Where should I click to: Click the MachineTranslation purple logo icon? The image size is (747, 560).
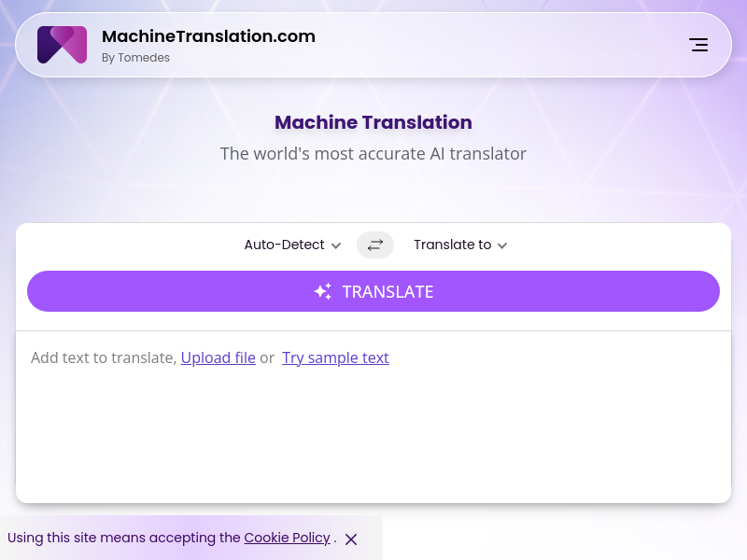click(x=62, y=45)
